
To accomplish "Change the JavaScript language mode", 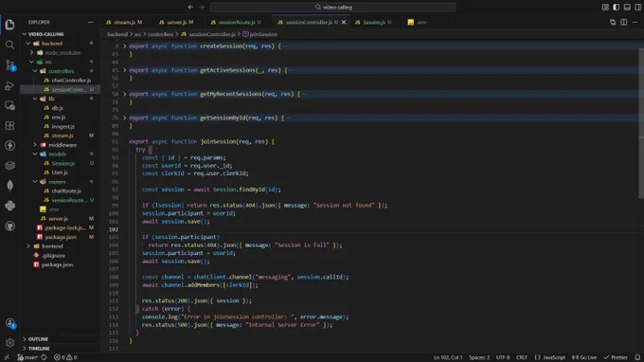I will click(554, 357).
